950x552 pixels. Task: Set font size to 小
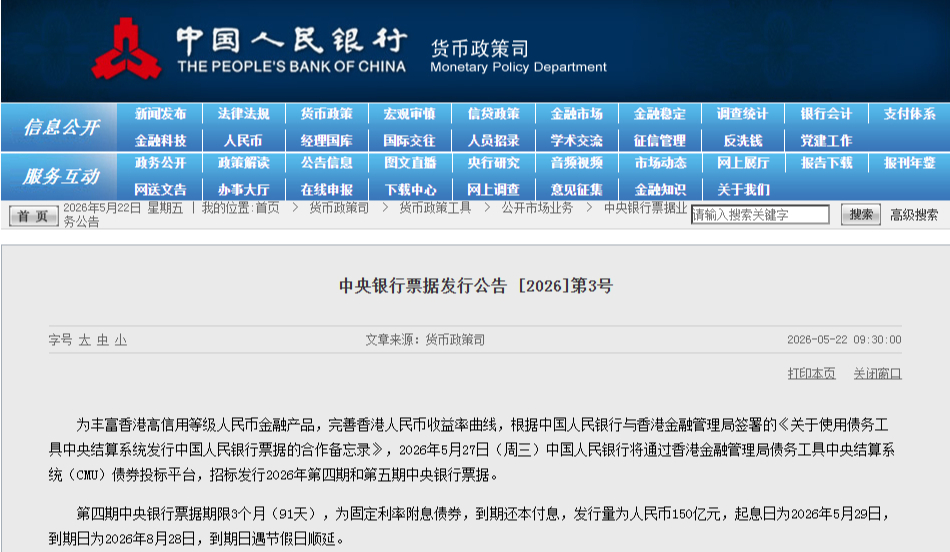click(121, 341)
